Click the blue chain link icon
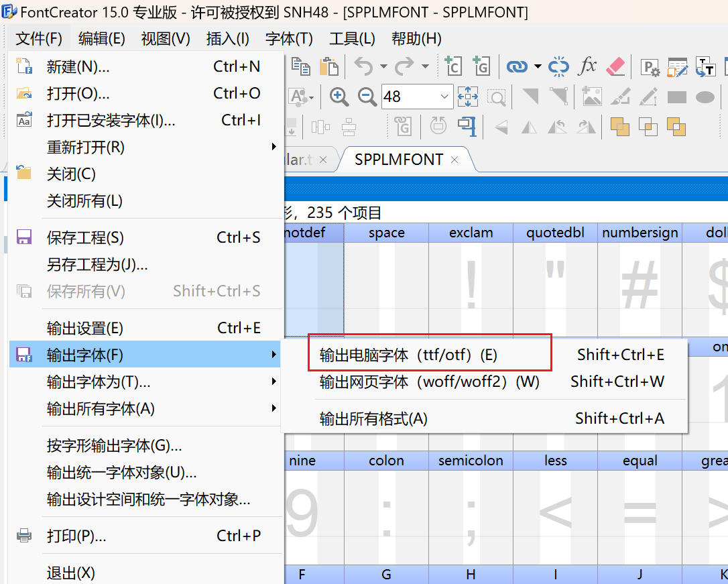This screenshot has width=728, height=584. tap(517, 67)
